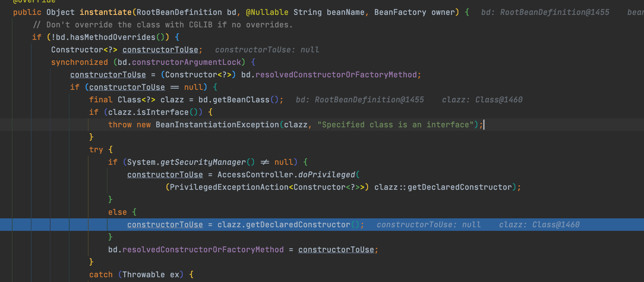This screenshot has height=282, width=644.
Task: Click inline hint bd: RootBeanDefinition@1455 on signature line
Action: click(x=545, y=12)
